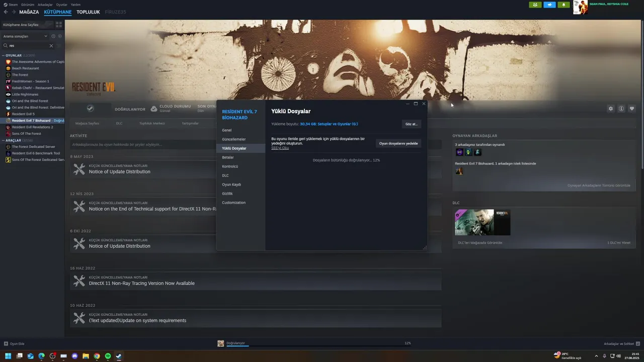The image size is (644, 362).
Task: Click the Göz at... button
Action: [x=412, y=124]
